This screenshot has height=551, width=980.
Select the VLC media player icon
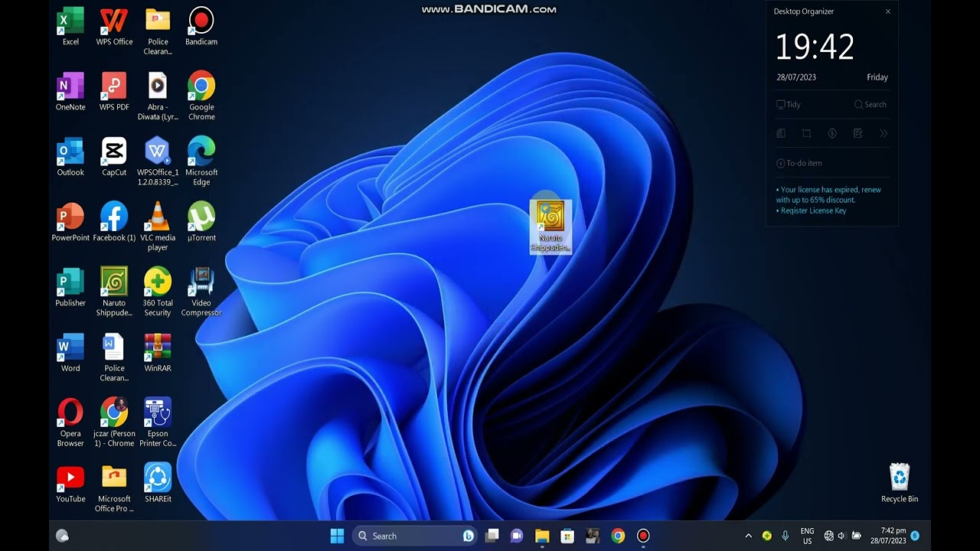coord(158,227)
